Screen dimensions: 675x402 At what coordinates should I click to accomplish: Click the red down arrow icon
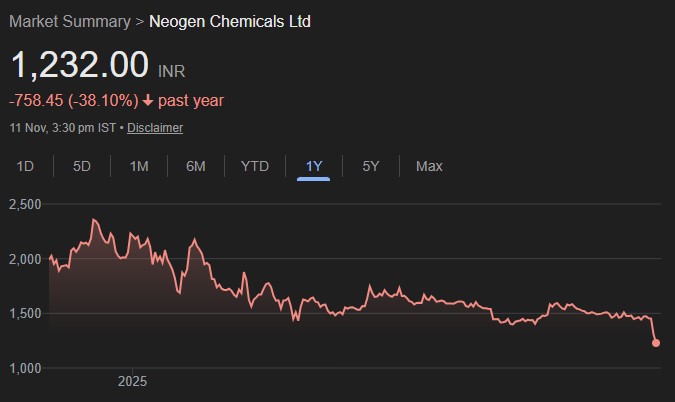coord(148,100)
